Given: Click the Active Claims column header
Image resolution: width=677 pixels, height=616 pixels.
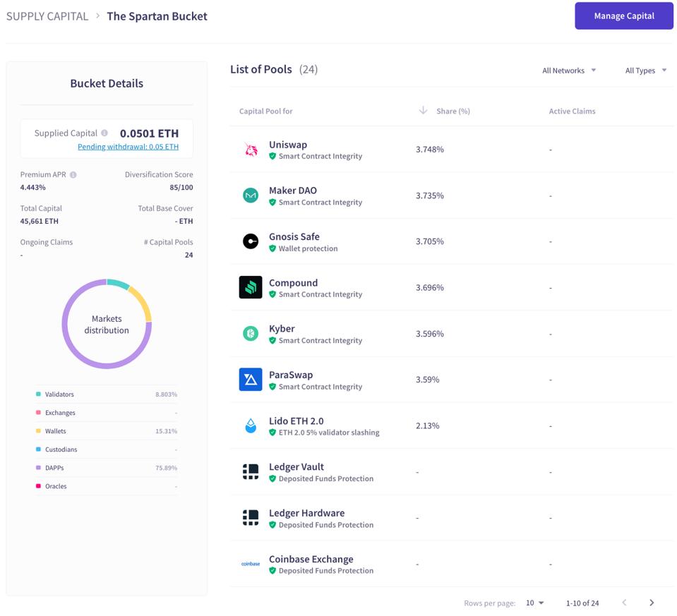Looking at the screenshot, I should tap(572, 111).
